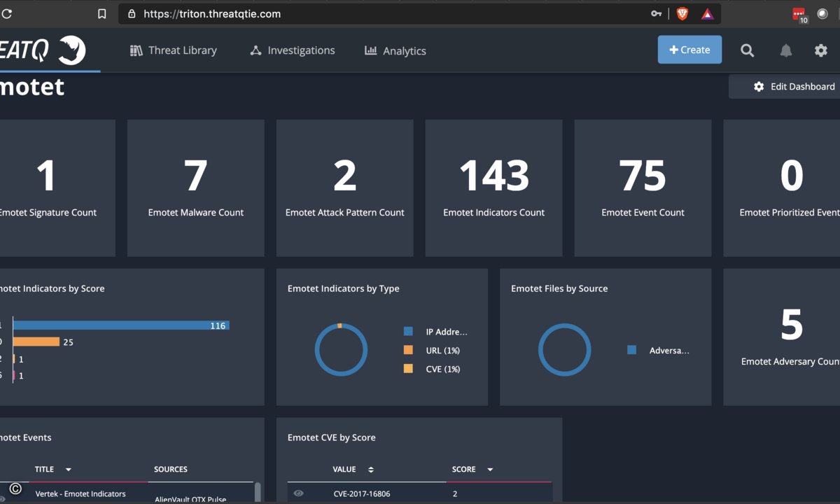Open Vertek - Emotet Indicators event

80,493
